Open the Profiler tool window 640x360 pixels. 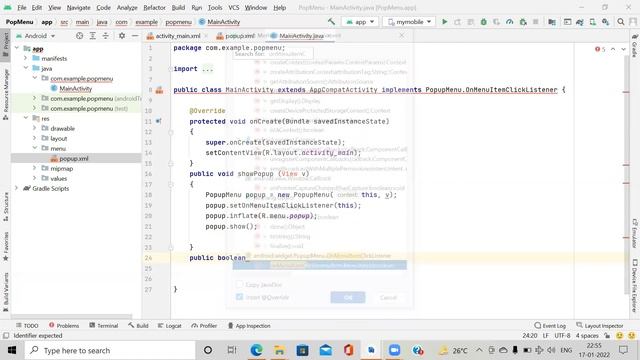point(204,325)
